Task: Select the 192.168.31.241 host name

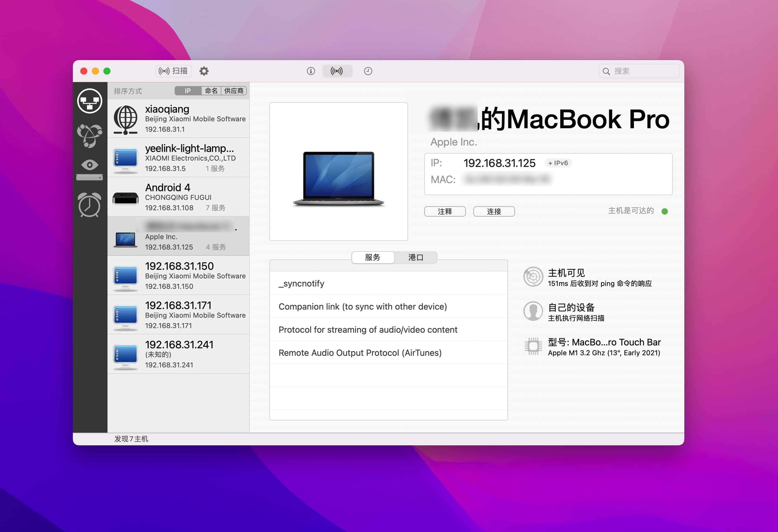Action: point(179,345)
